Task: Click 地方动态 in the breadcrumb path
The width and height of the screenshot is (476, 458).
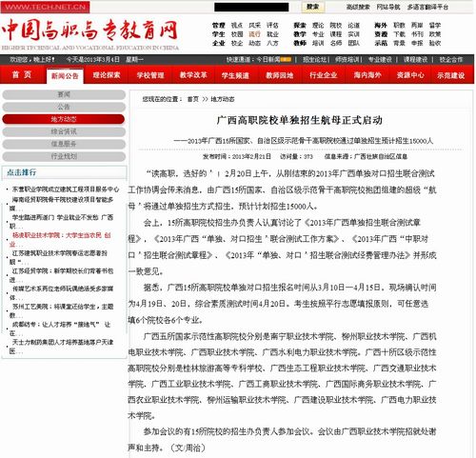Action: [223, 99]
